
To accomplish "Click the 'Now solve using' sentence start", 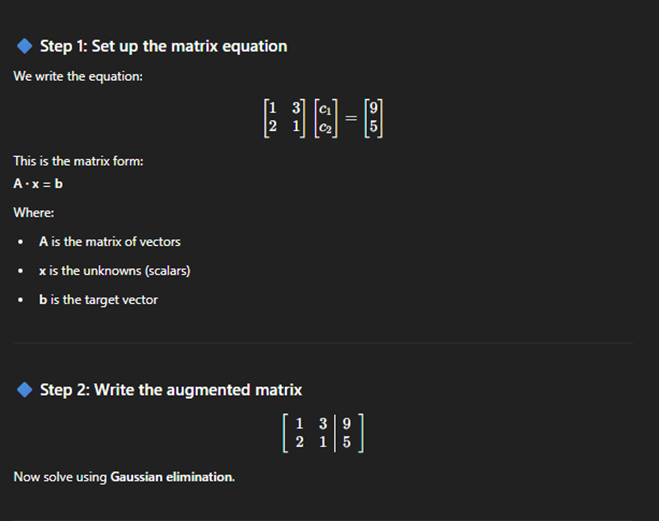I will 60,477.
